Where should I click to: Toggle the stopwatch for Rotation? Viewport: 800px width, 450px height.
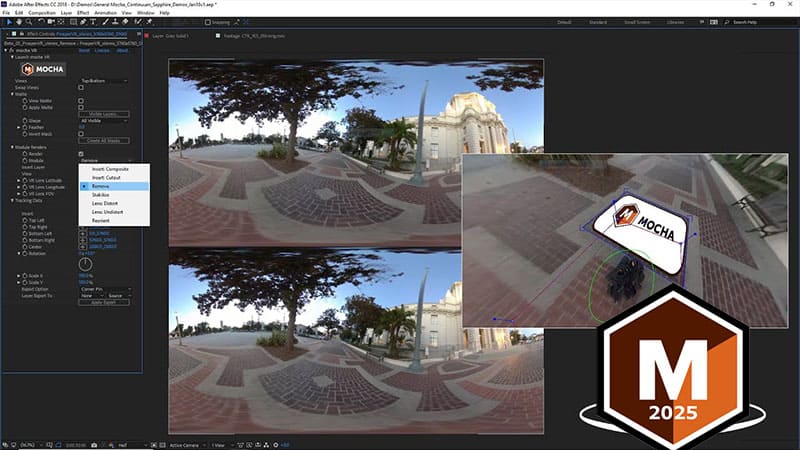point(24,253)
